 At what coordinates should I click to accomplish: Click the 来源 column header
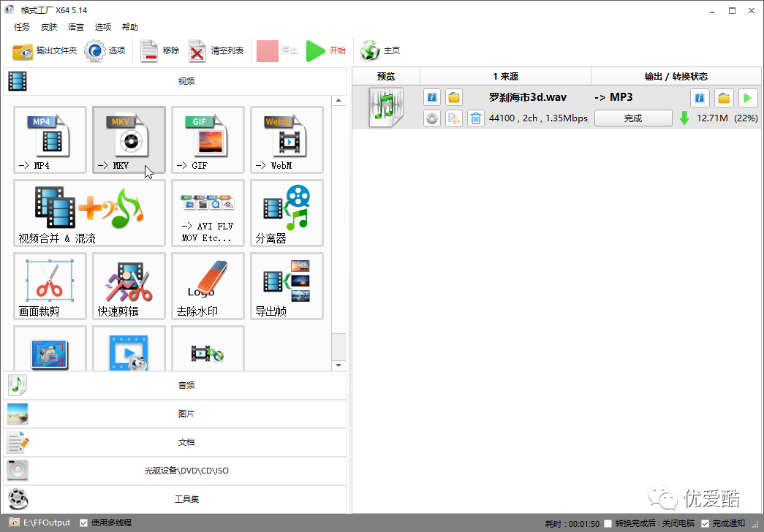(505, 77)
